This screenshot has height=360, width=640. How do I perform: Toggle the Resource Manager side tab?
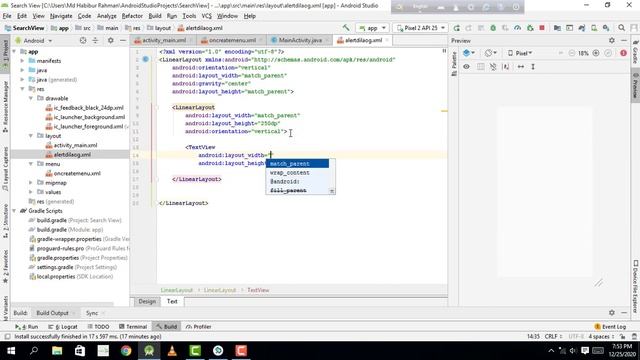tap(5, 107)
